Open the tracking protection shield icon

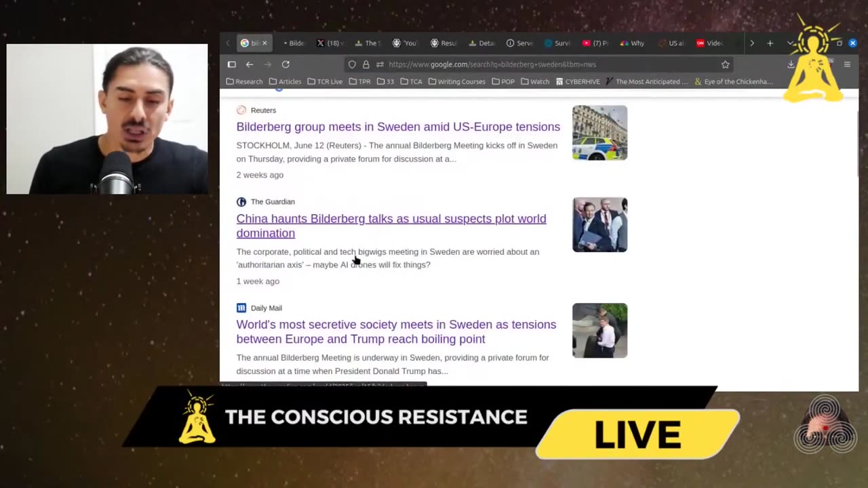coord(352,64)
